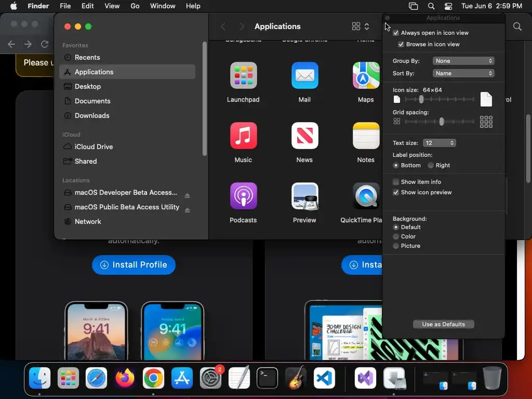
Task: Click the Icon size slider
Action: pos(440,99)
